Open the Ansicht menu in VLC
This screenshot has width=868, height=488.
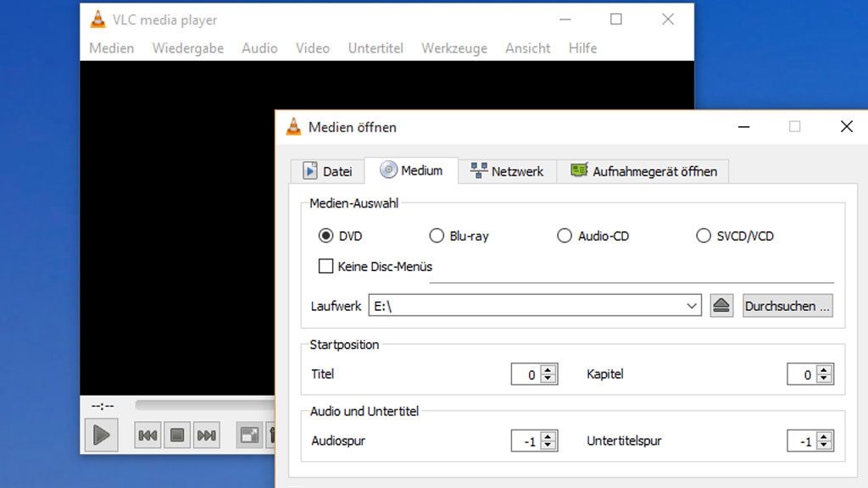[x=527, y=48]
